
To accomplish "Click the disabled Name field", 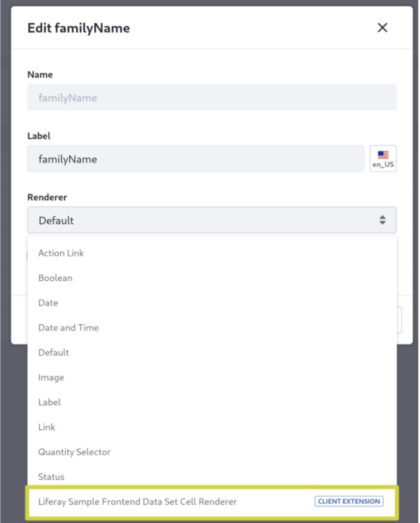I will click(212, 98).
